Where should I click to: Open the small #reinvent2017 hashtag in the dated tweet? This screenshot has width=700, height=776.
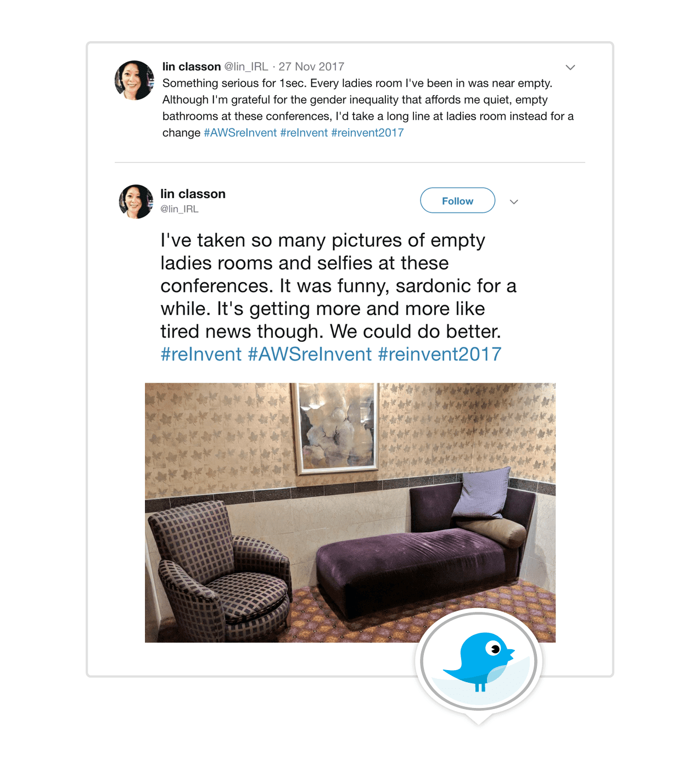click(x=367, y=133)
